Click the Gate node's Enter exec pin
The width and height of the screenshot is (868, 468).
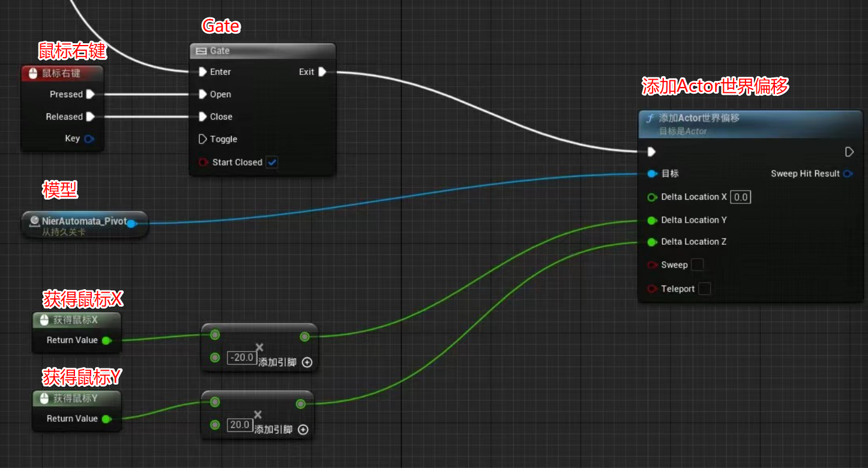[202, 72]
